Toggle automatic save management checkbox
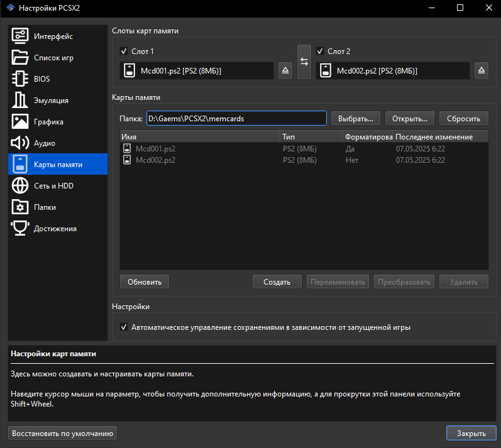The image size is (501, 448). [124, 327]
